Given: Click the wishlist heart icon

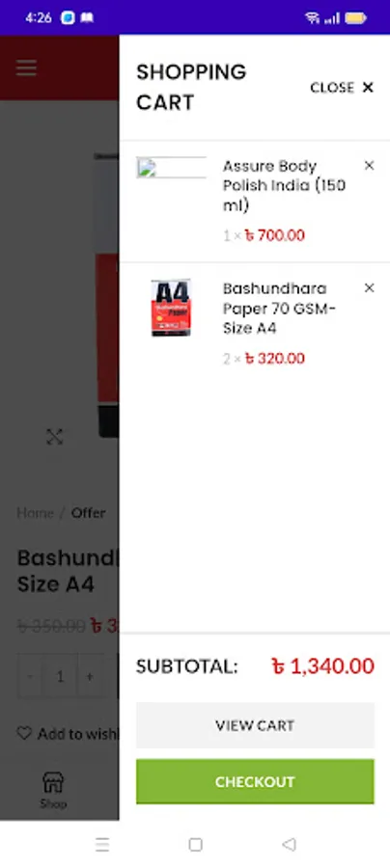Looking at the screenshot, I should 24,734.
